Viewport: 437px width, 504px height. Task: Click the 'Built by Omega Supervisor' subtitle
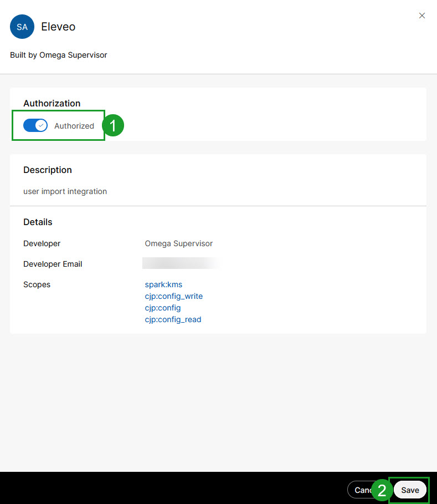point(59,55)
